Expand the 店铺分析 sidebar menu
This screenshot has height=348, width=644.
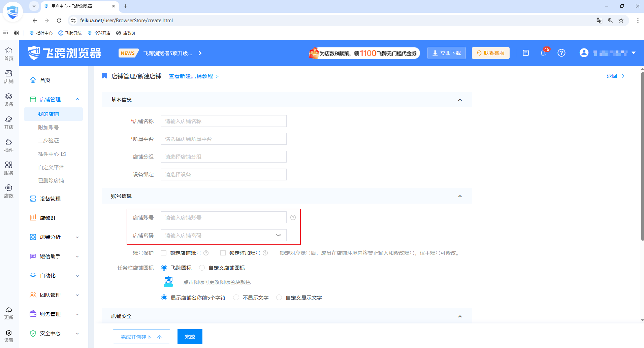tap(77, 237)
